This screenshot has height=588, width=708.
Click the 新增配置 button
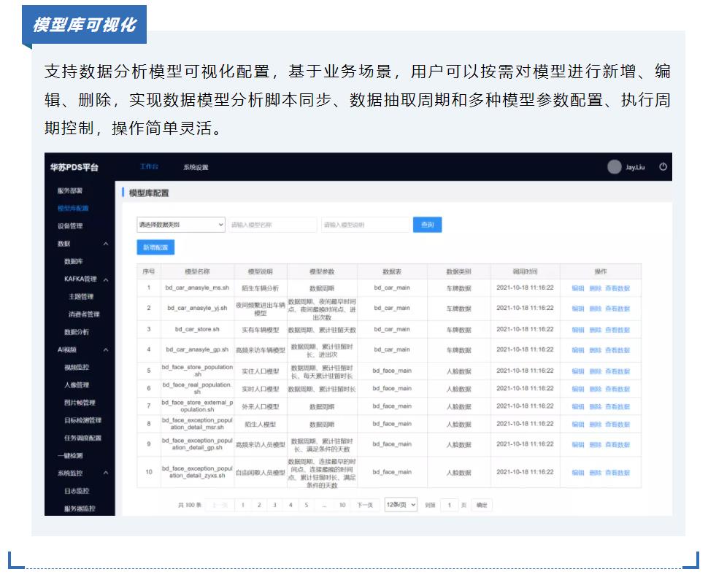click(x=155, y=248)
